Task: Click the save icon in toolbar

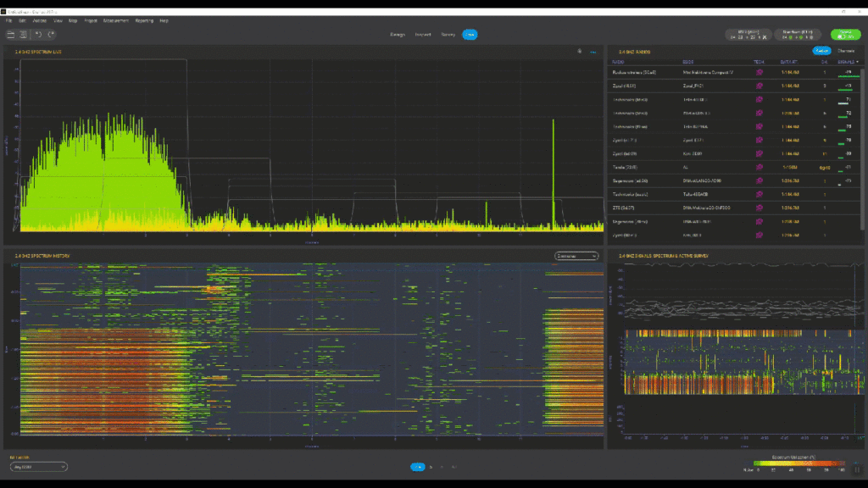Action: [23, 35]
